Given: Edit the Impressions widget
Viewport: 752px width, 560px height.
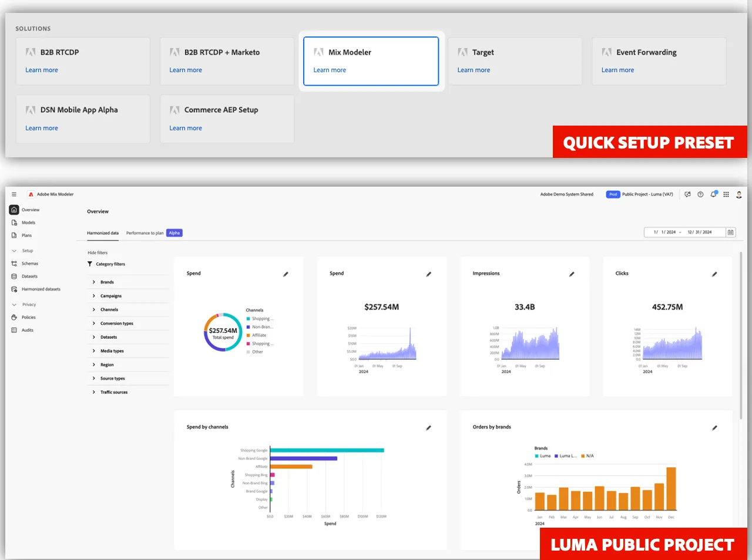Looking at the screenshot, I should (572, 274).
